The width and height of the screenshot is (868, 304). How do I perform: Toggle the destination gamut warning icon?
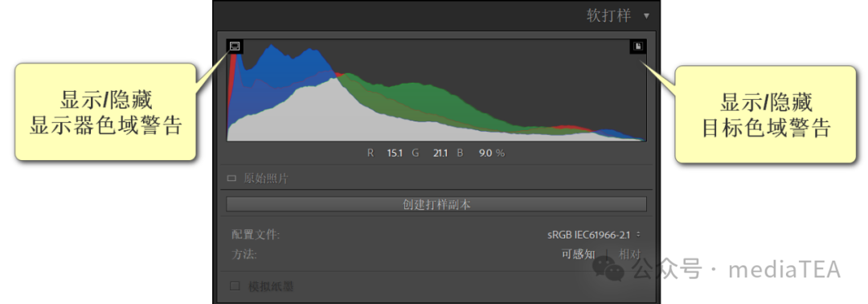pos(638,47)
